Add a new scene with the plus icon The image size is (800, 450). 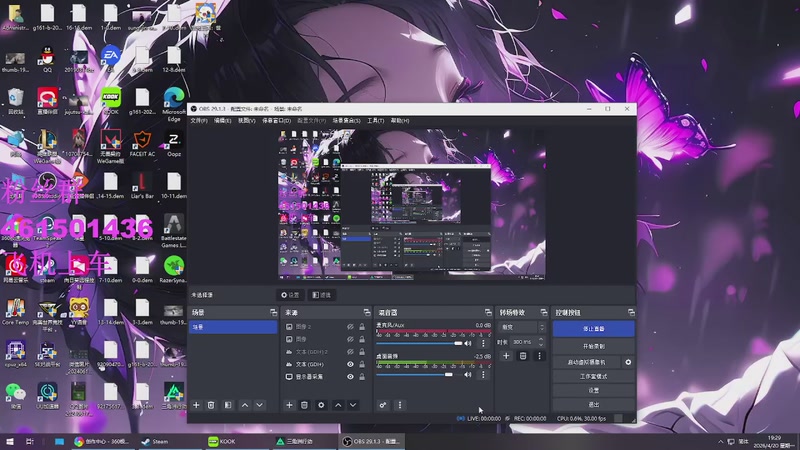coord(196,405)
